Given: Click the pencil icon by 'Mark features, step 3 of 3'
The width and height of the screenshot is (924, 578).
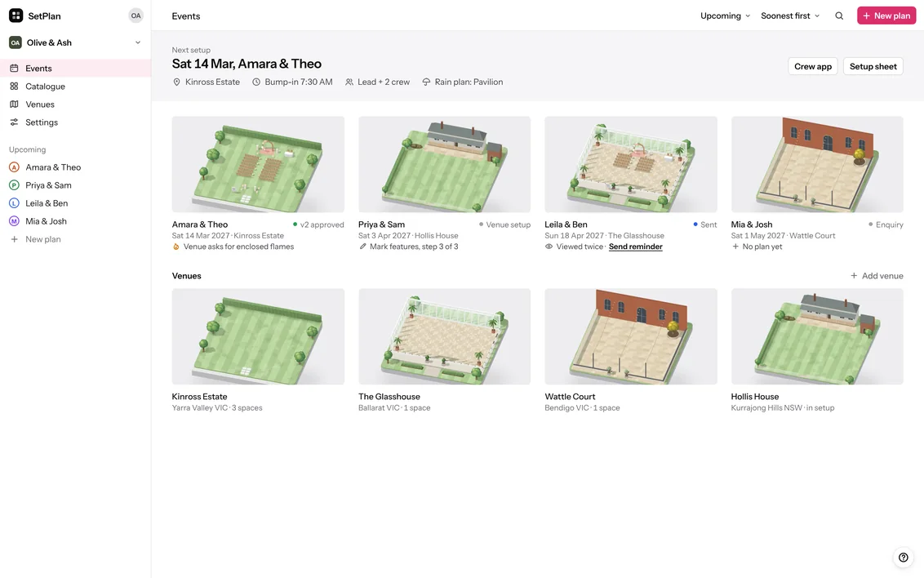Looking at the screenshot, I should tap(362, 247).
